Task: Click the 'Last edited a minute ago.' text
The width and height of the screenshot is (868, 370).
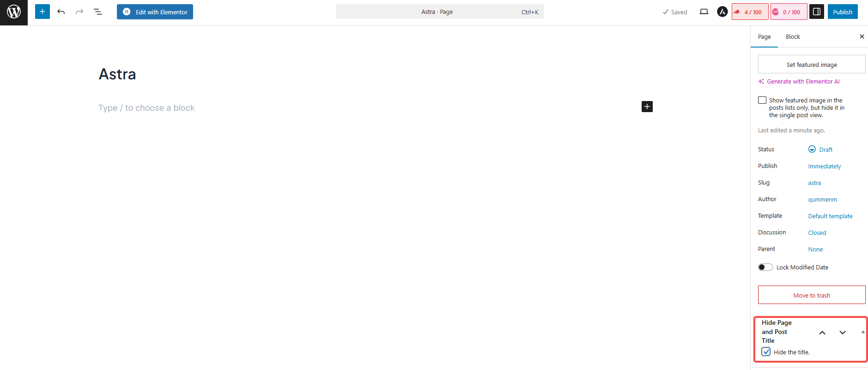Action: point(791,131)
